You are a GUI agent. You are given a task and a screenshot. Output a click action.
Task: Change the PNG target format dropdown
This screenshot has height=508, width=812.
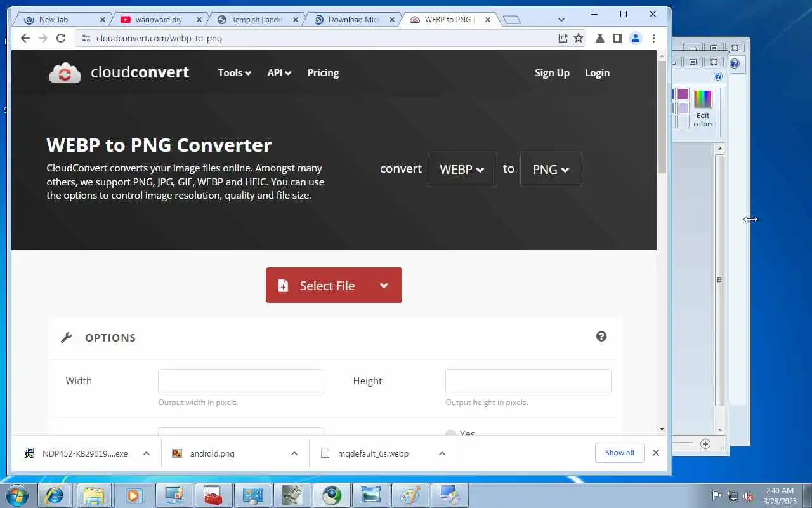(x=551, y=170)
